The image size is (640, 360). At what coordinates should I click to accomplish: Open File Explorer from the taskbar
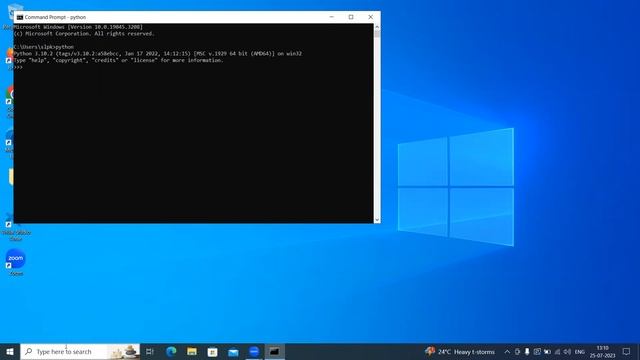point(192,351)
